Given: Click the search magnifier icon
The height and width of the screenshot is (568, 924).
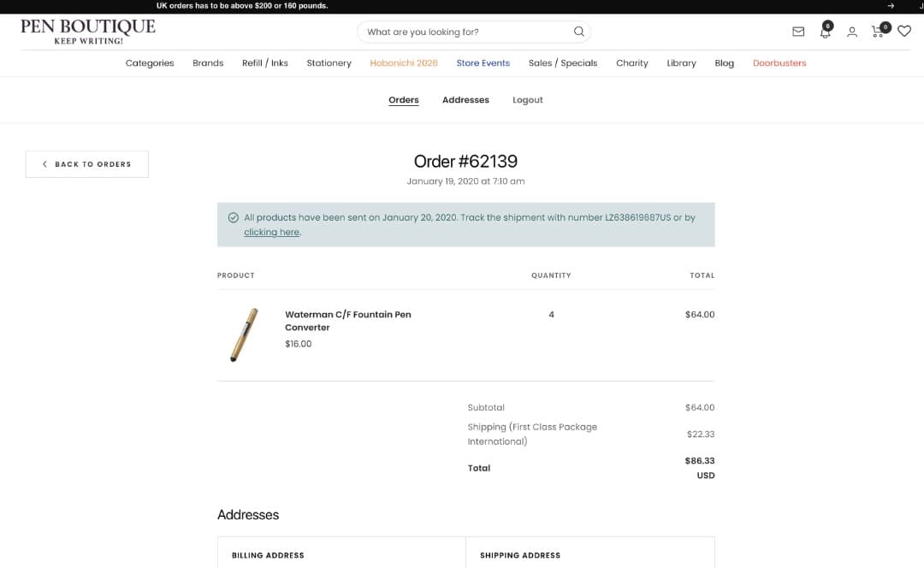Looking at the screenshot, I should click(x=578, y=32).
